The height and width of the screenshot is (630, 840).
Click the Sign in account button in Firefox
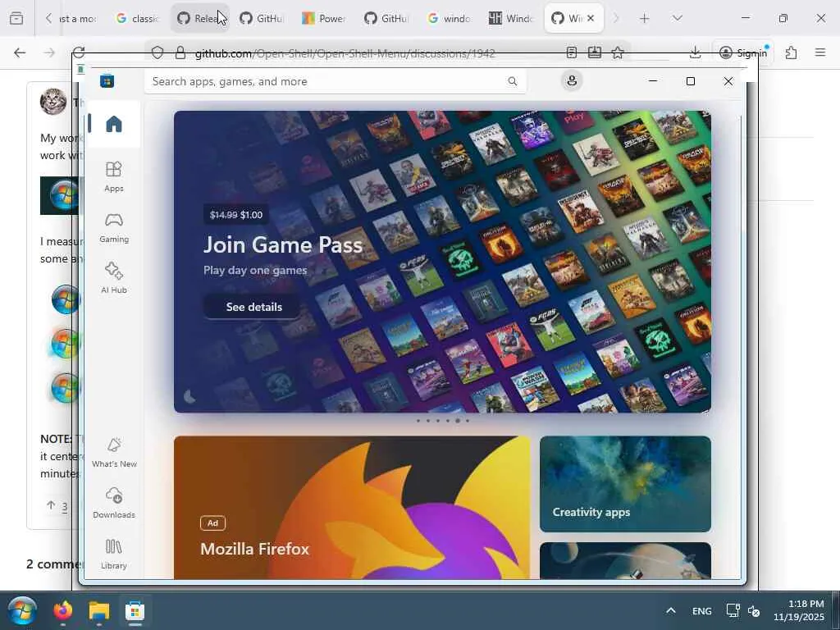tap(743, 52)
